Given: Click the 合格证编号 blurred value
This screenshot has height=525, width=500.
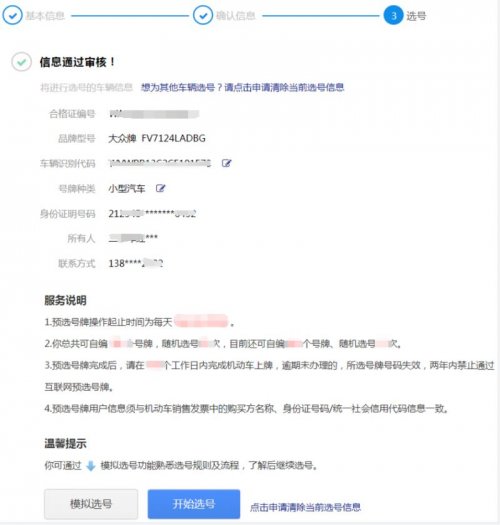Looking at the screenshot, I should click(154, 114).
